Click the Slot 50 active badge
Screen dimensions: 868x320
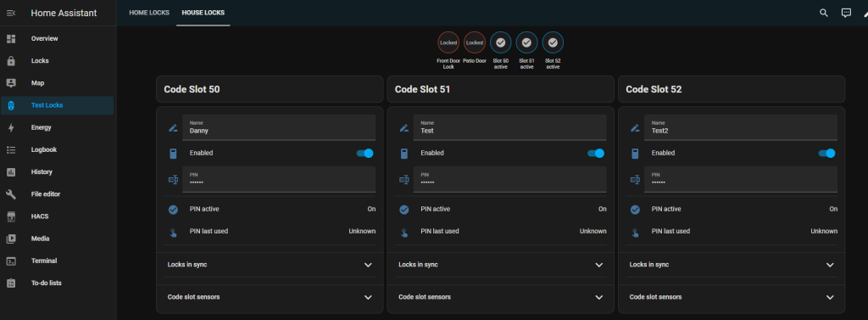[x=500, y=42]
